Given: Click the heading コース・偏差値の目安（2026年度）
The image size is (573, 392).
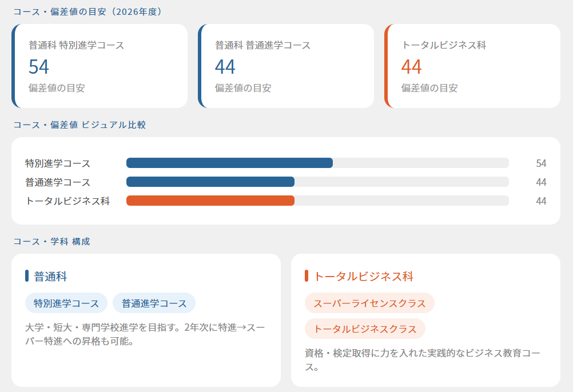Looking at the screenshot, I should pos(87,11).
